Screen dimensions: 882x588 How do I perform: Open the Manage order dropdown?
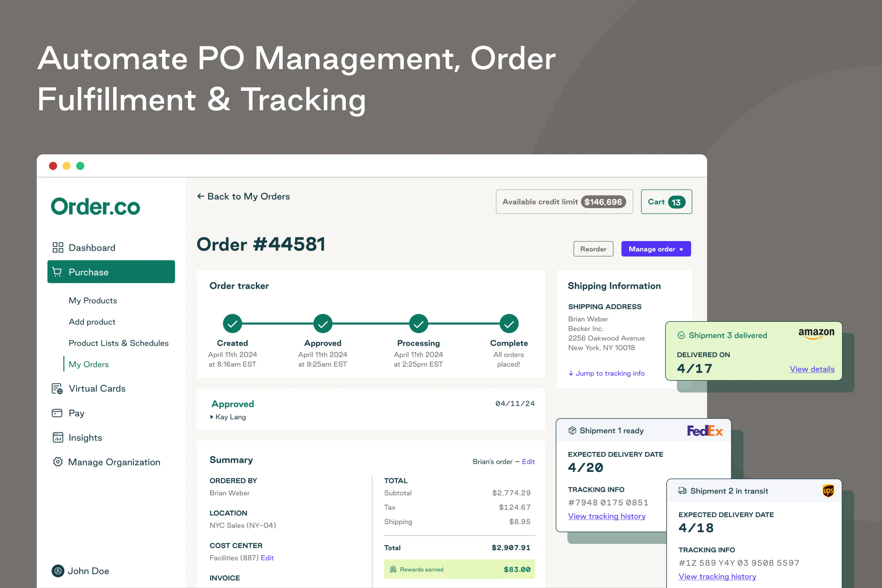click(x=656, y=249)
